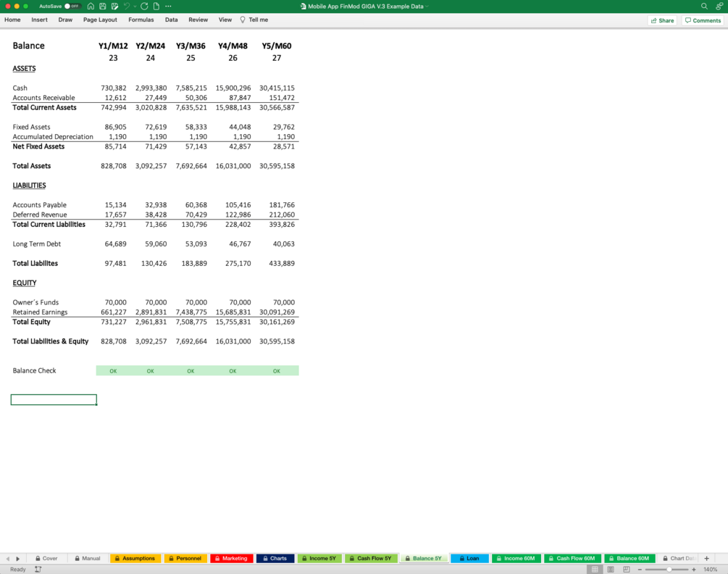Screen dimensions: 728x574
Task: Toggle the AutoSave switch
Action: 72,6
